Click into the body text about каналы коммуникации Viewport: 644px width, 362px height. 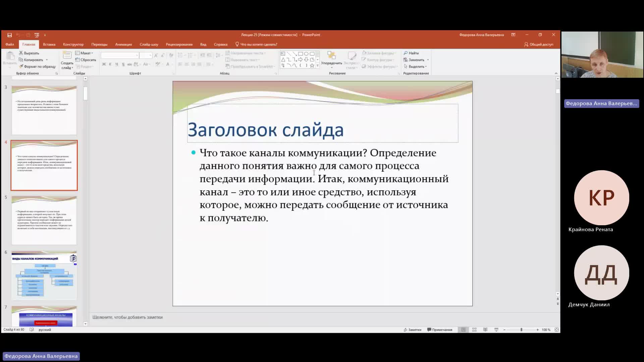pyautogui.click(x=324, y=185)
